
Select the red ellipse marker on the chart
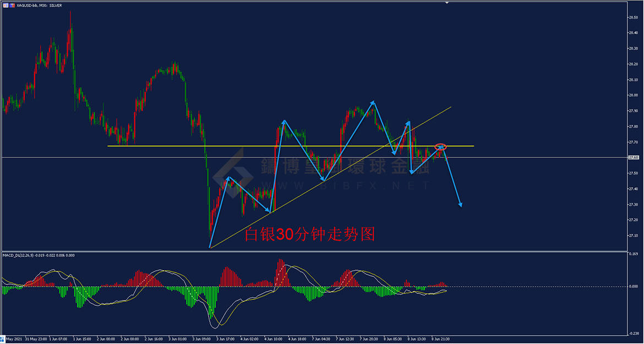click(440, 147)
